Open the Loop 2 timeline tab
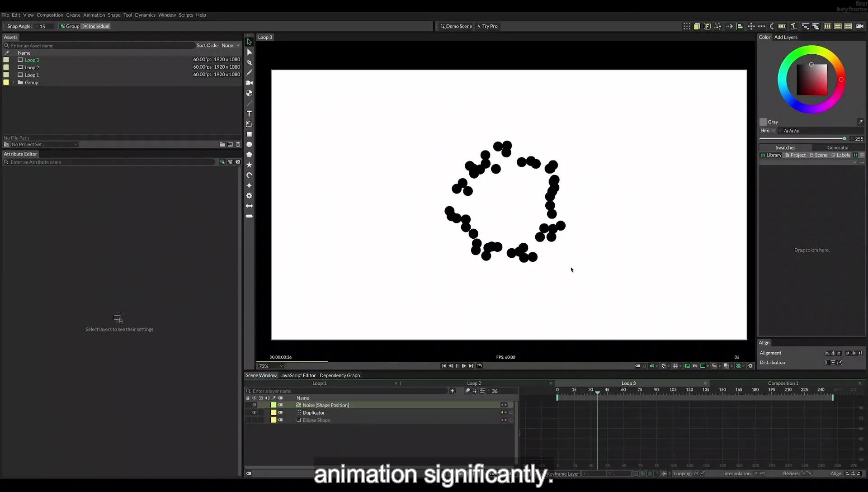This screenshot has width=868, height=492. pyautogui.click(x=474, y=383)
